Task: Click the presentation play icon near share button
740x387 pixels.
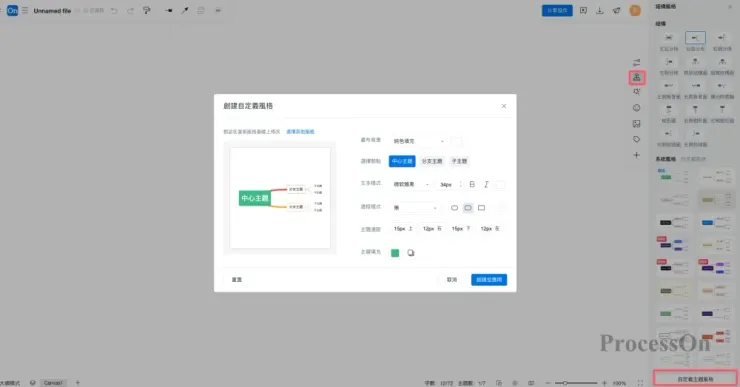Action: click(x=583, y=10)
